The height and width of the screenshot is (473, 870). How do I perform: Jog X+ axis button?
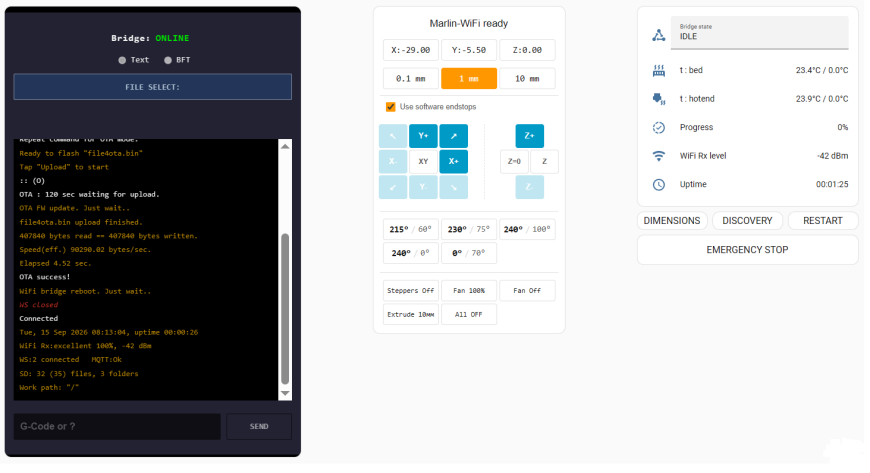pyautogui.click(x=454, y=162)
